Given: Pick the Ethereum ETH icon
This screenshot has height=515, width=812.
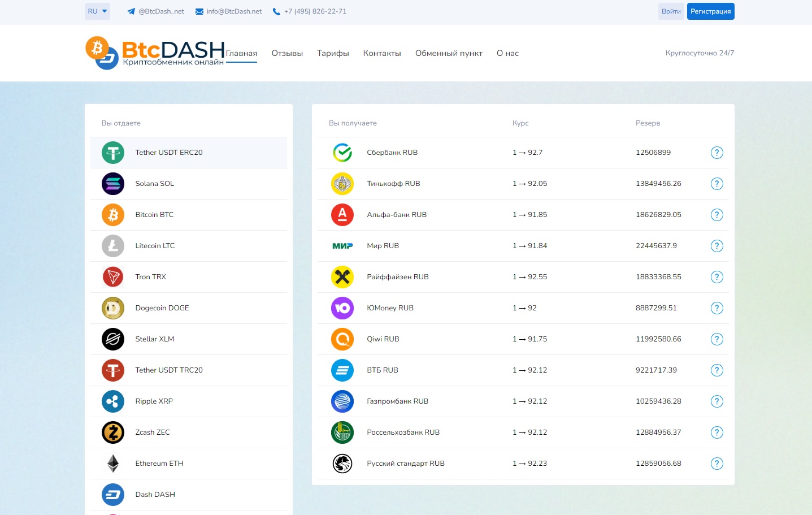Looking at the screenshot, I should (x=113, y=464).
